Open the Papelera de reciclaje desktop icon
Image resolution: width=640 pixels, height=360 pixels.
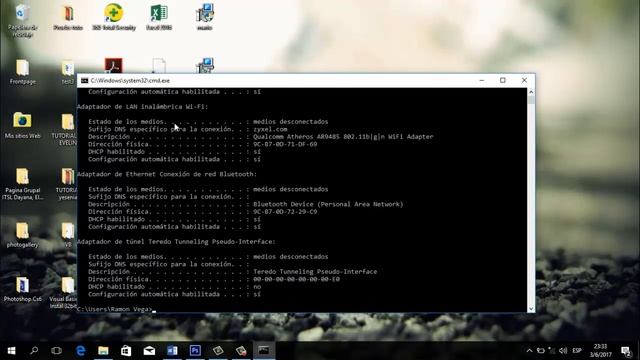pyautogui.click(x=22, y=20)
